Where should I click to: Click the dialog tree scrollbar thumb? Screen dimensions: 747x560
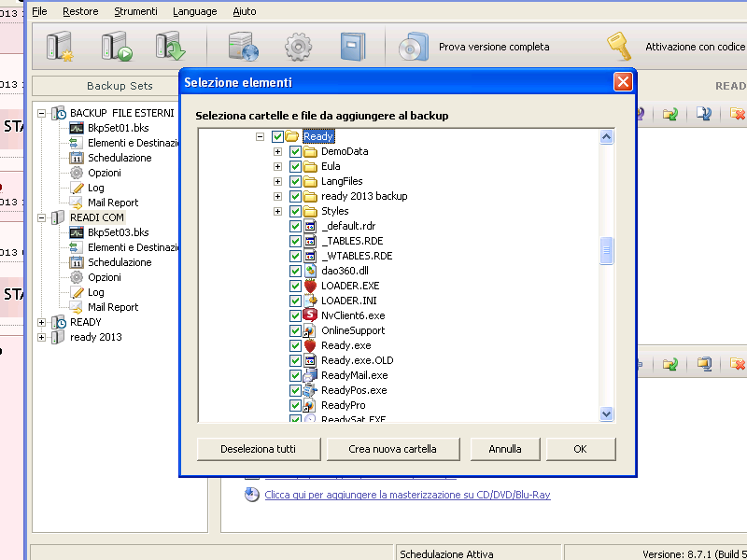tap(606, 250)
